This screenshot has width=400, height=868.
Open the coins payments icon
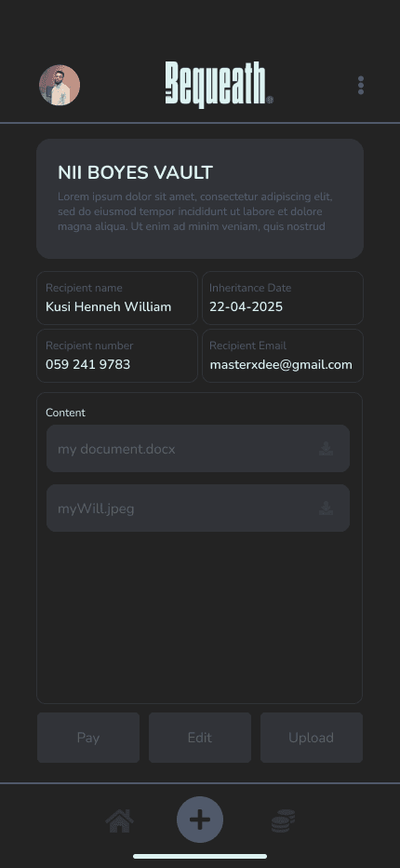(284, 821)
